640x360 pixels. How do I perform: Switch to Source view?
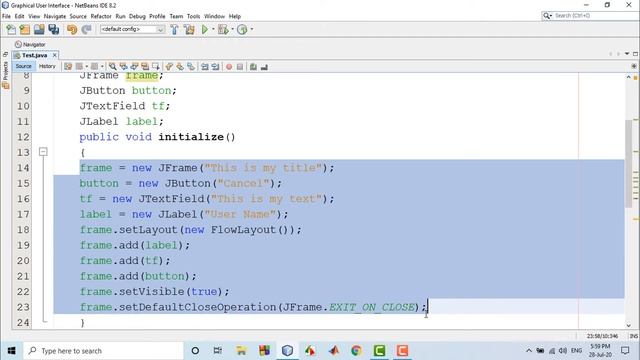point(23,66)
